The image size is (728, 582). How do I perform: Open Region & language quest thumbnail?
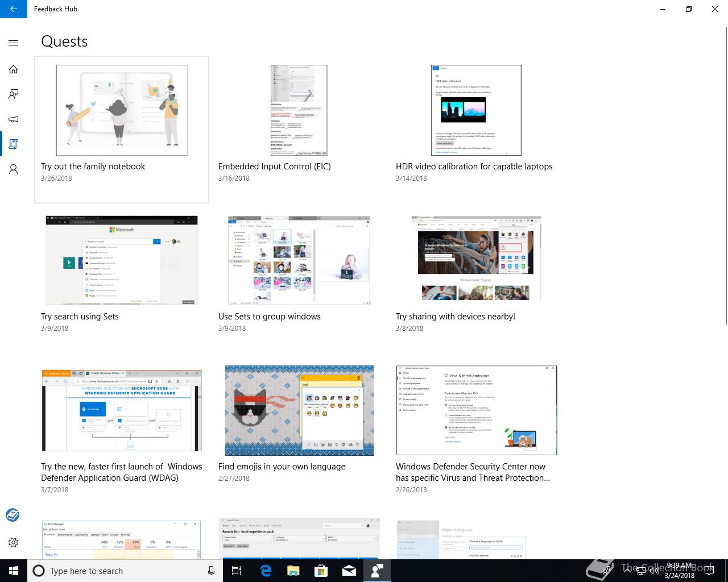click(x=461, y=539)
